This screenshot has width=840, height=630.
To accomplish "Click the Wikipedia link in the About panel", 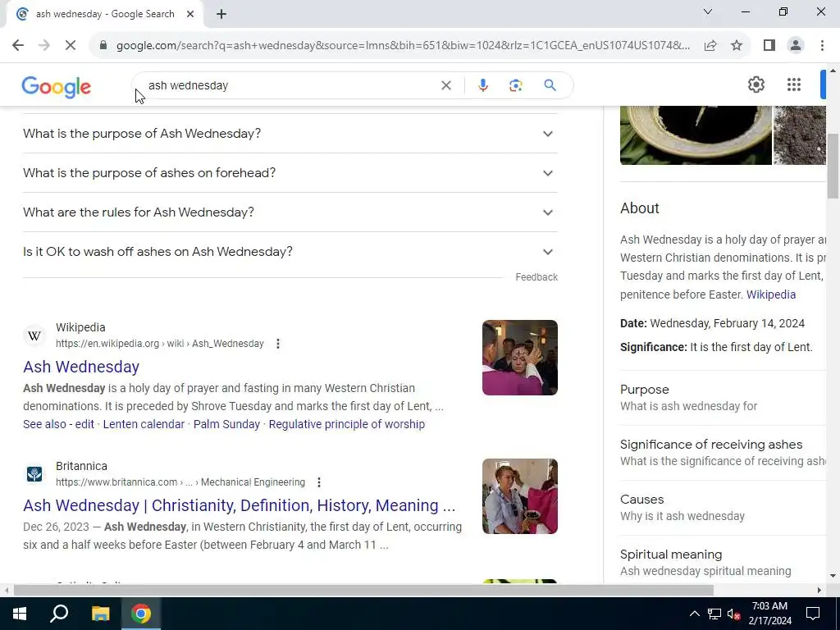I will 771,294.
